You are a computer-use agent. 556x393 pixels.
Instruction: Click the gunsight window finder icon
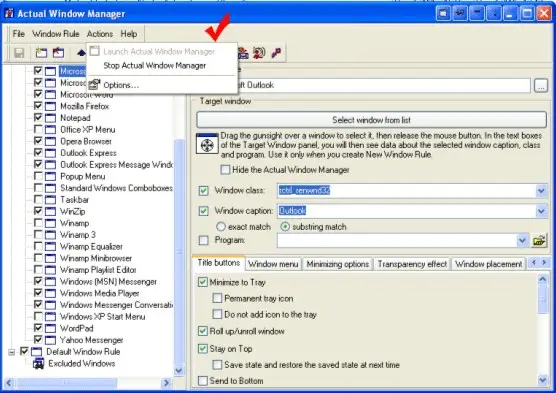[x=207, y=144]
